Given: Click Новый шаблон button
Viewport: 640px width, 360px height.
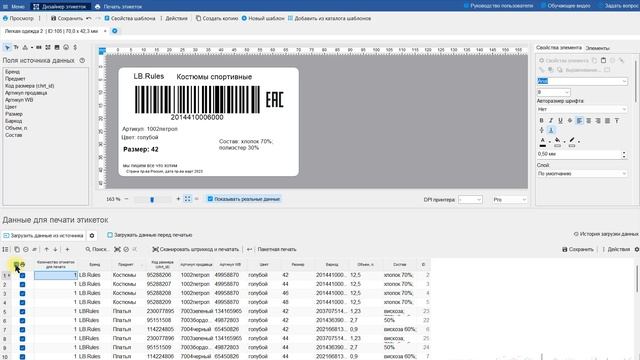Looking at the screenshot, I should click(263, 18).
